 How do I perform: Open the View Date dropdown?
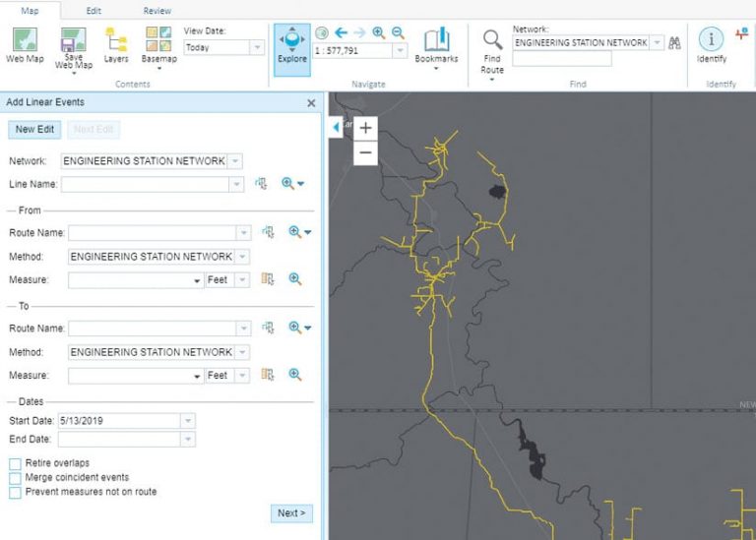[x=257, y=47]
